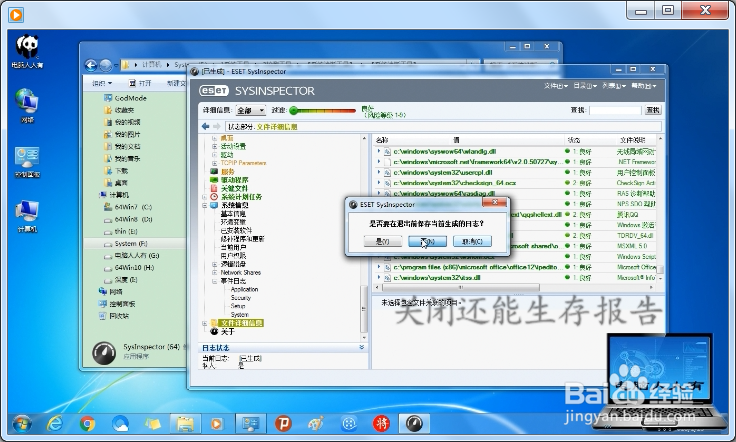
Task: Expand the 文件详细信息 tree node
Action: coord(205,323)
